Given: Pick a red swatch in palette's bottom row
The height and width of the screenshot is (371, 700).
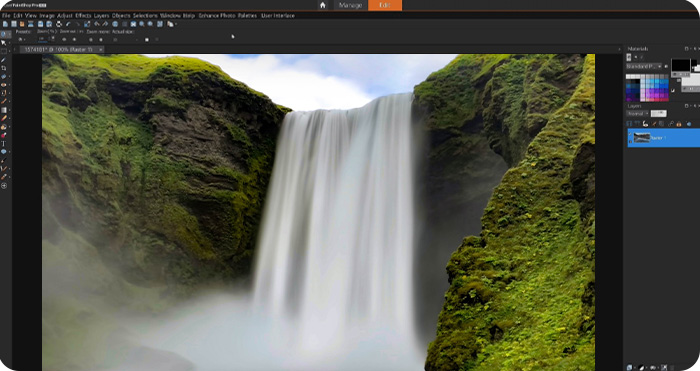Looking at the screenshot, I should click(658, 100).
